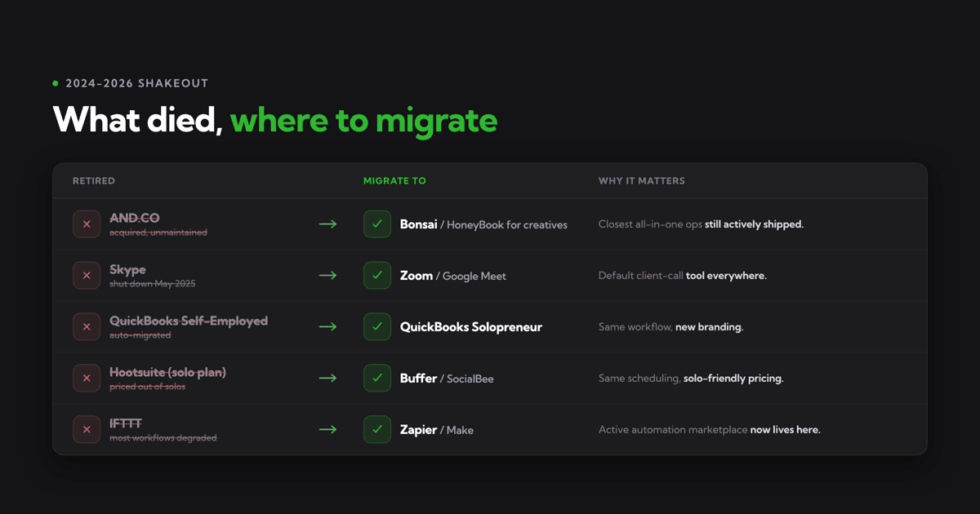Click the 'auto-migrated' note

point(140,335)
